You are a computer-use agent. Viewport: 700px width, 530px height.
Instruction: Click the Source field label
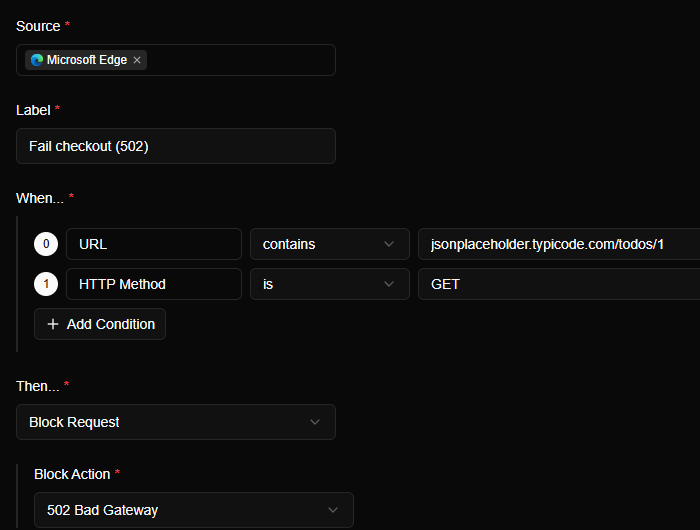38,26
